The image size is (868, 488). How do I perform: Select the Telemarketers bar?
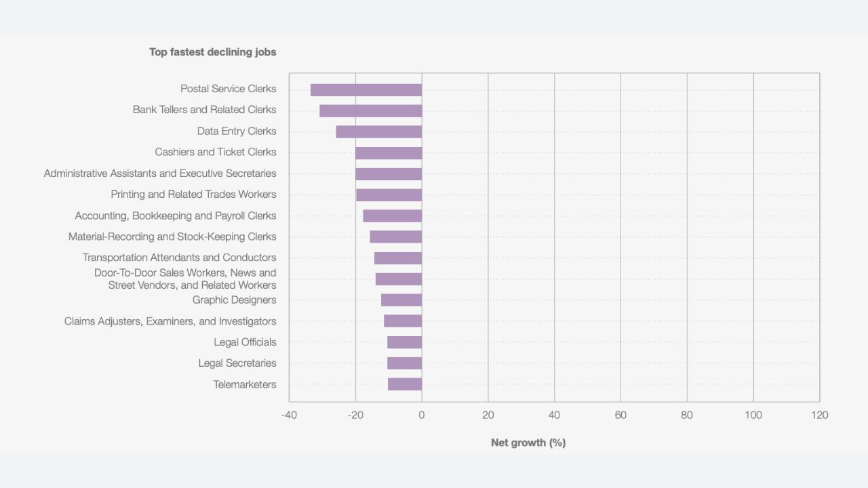pyautogui.click(x=405, y=384)
